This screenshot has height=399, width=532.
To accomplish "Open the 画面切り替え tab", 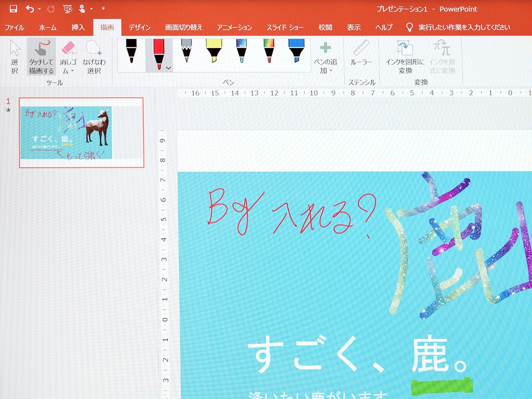I will pos(183,28).
